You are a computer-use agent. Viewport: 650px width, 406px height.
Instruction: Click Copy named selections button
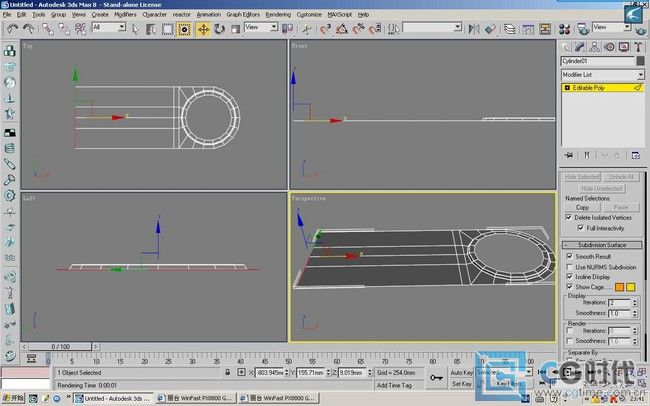pos(582,207)
